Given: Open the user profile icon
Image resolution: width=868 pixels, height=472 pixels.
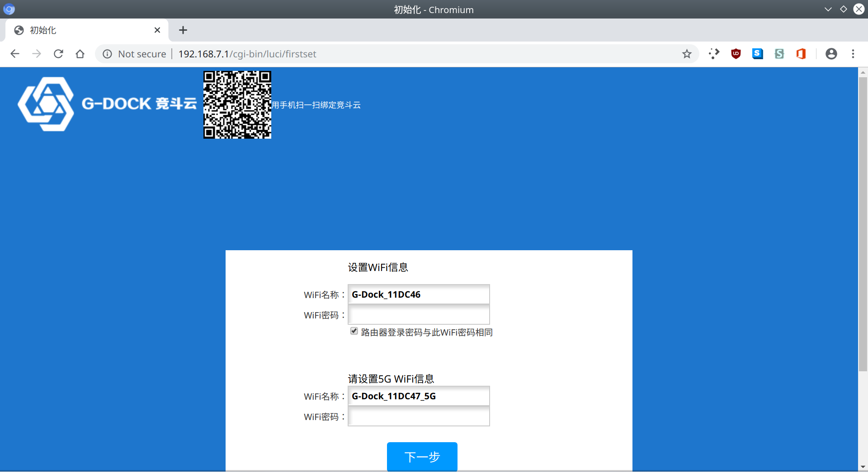Looking at the screenshot, I should pyautogui.click(x=831, y=54).
